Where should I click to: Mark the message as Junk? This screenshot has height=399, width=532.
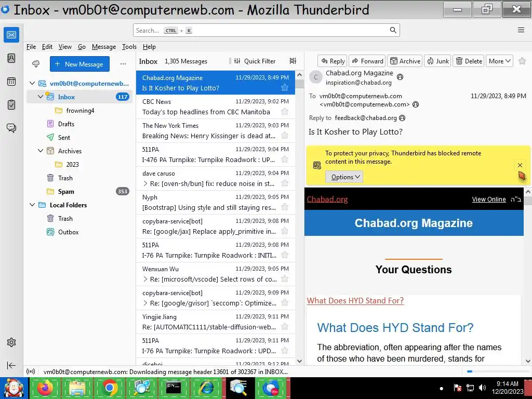[437, 61]
